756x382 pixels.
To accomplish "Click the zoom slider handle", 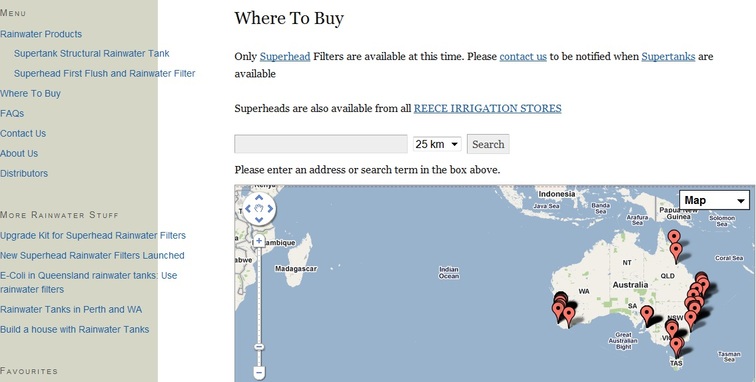I will 259,347.
